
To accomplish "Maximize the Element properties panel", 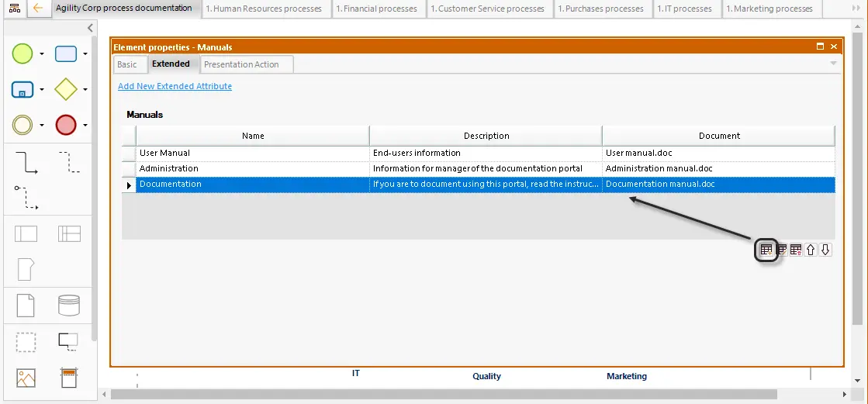I will (821, 47).
